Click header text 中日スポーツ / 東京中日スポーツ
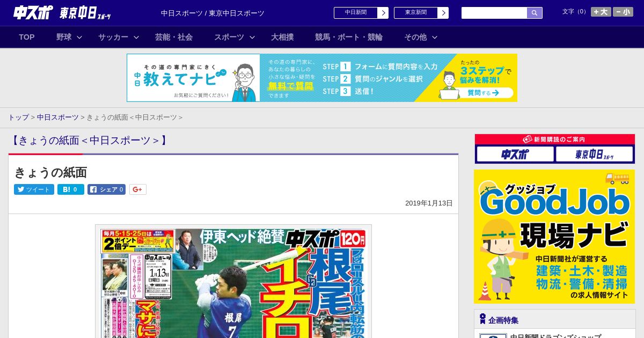The height and width of the screenshot is (338, 644). (x=213, y=13)
